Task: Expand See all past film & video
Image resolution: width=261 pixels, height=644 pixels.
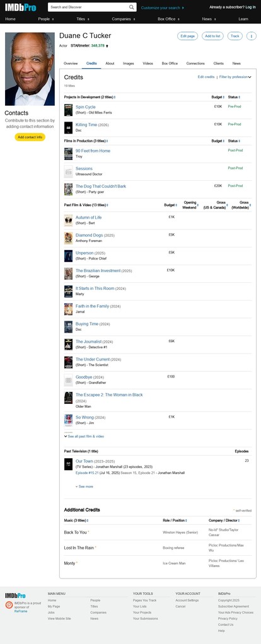Action: [x=84, y=437]
